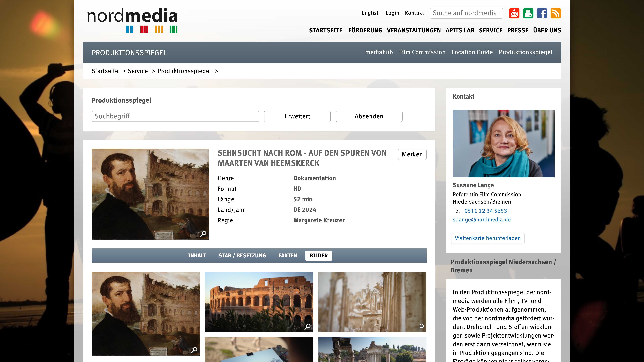The width and height of the screenshot is (644, 362).
Task: Switch to the INHALT tab
Action: 197,256
